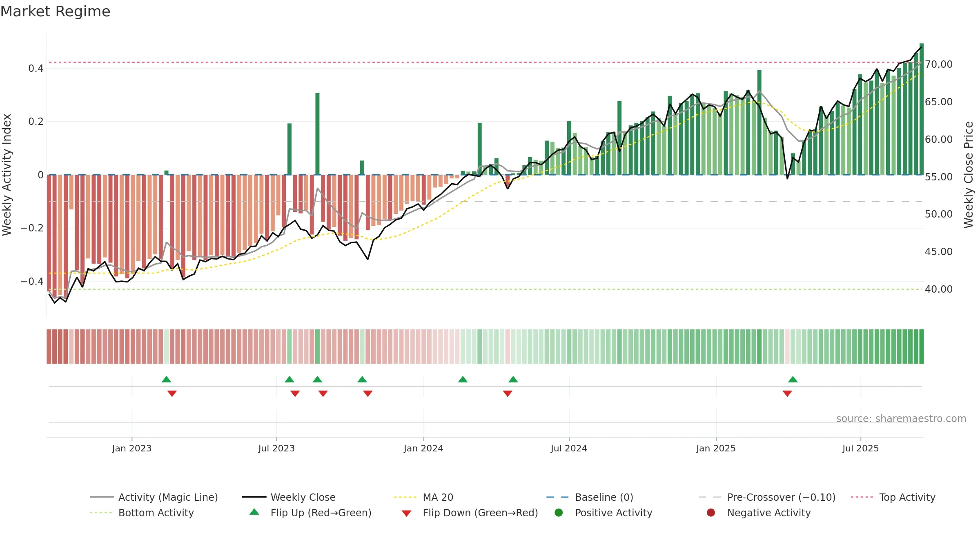Toggle Baseline (0) legend entry

click(x=590, y=497)
